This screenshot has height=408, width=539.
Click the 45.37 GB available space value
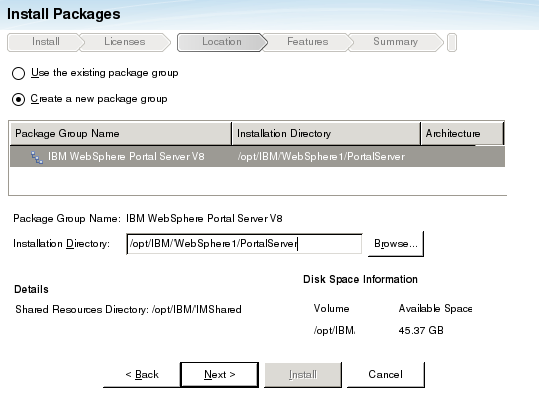point(421,330)
